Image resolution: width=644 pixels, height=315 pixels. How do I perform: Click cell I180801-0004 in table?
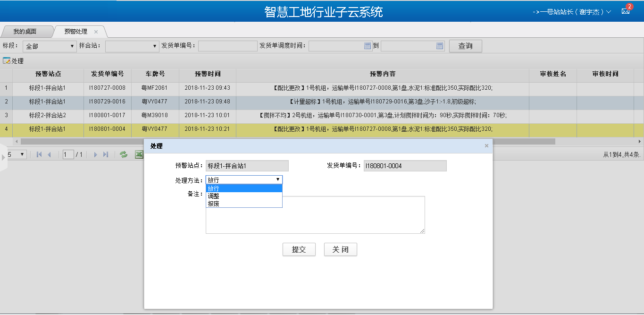click(x=108, y=129)
